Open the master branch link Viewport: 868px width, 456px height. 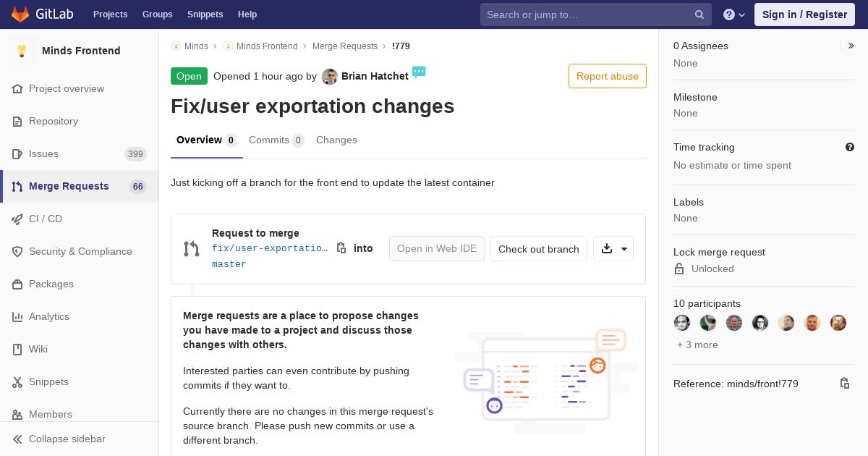229,264
